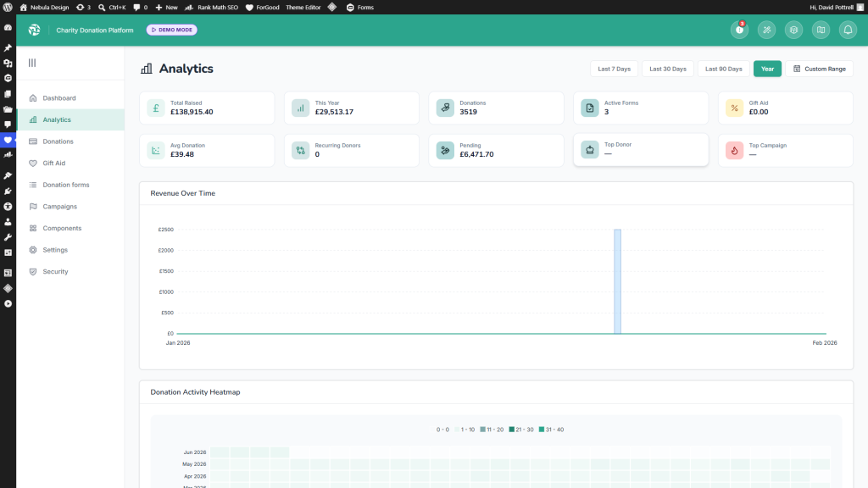The image size is (868, 488).
Task: Open Donations in platform sidebar
Action: tap(70, 141)
